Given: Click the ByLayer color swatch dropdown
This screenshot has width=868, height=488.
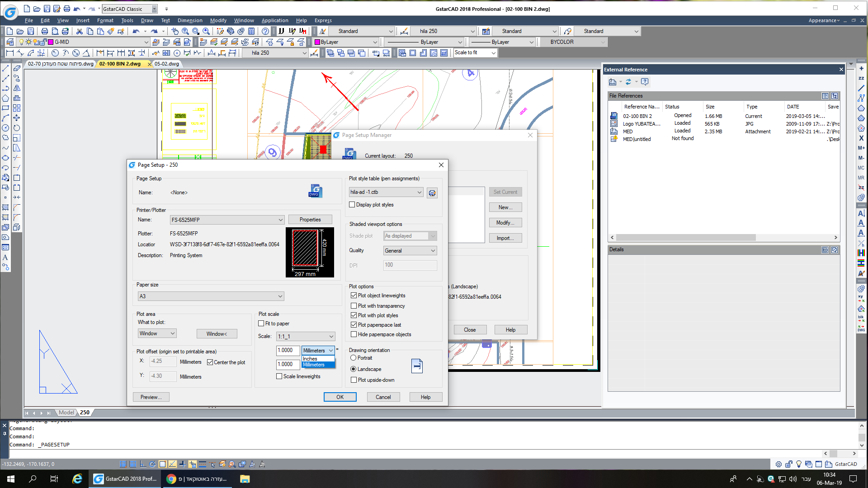Looking at the screenshot, I should tap(346, 42).
